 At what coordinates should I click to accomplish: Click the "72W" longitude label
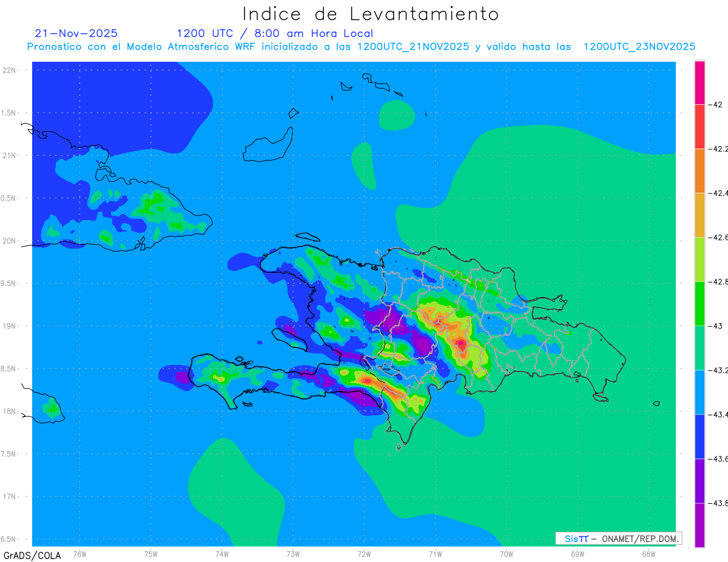click(x=364, y=554)
